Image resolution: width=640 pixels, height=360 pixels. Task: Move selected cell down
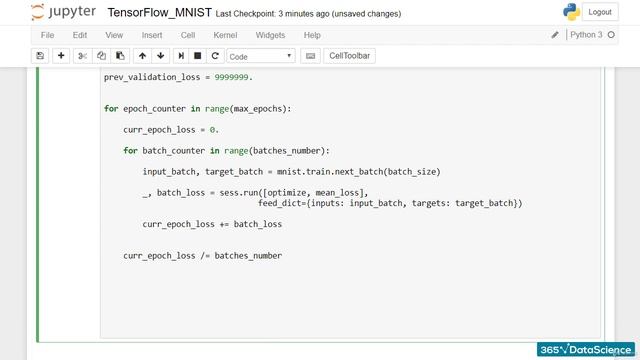tap(161, 56)
